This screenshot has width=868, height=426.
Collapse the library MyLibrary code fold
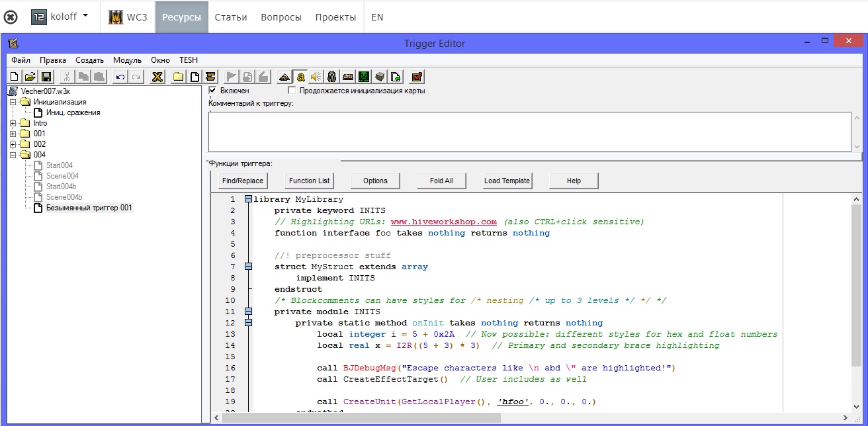pyautogui.click(x=248, y=199)
